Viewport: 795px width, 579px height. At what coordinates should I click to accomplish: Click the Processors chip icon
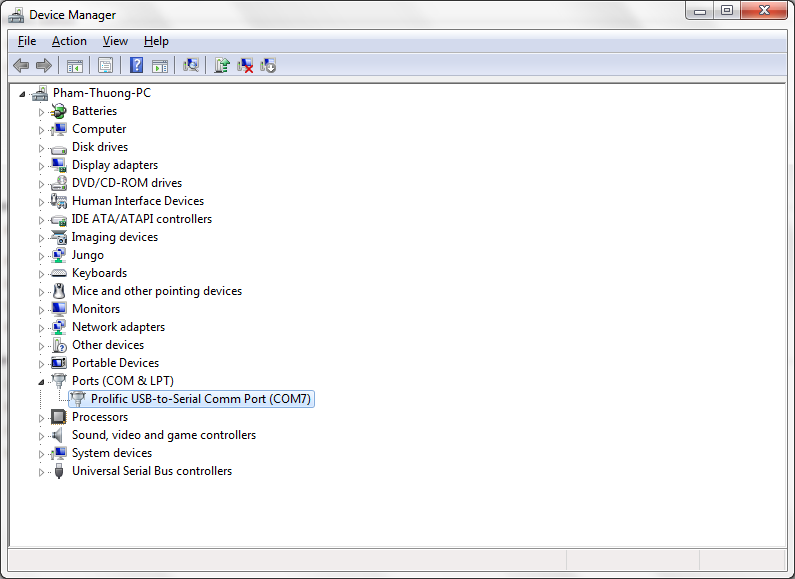(59, 417)
